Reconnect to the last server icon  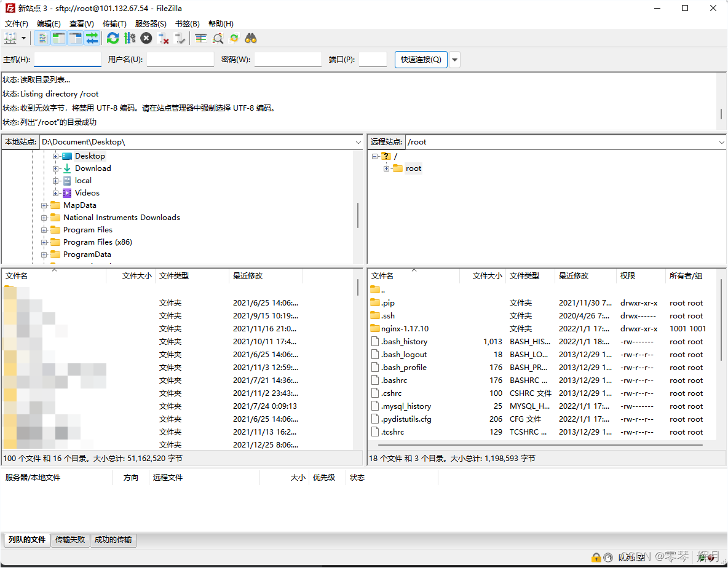tap(180, 39)
